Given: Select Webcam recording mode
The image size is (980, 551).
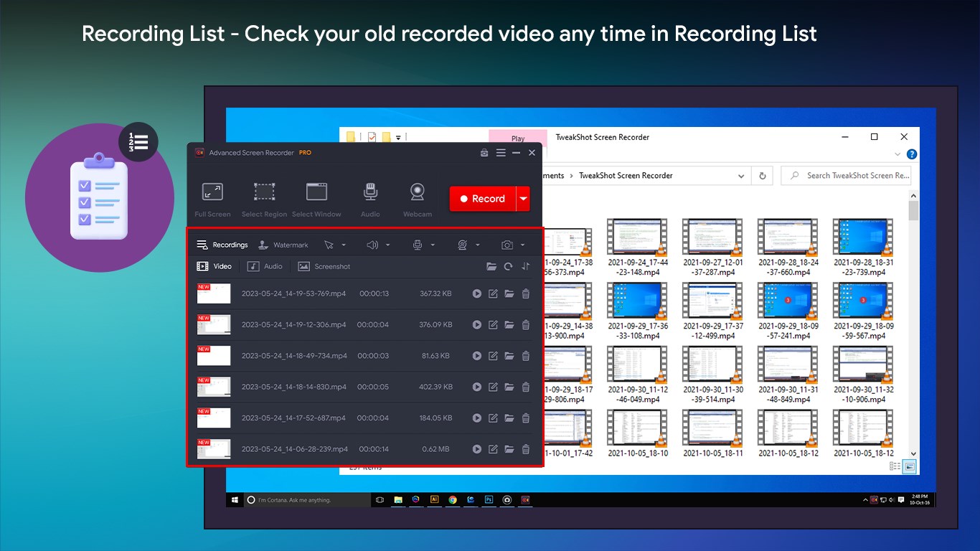Looking at the screenshot, I should 418,199.
